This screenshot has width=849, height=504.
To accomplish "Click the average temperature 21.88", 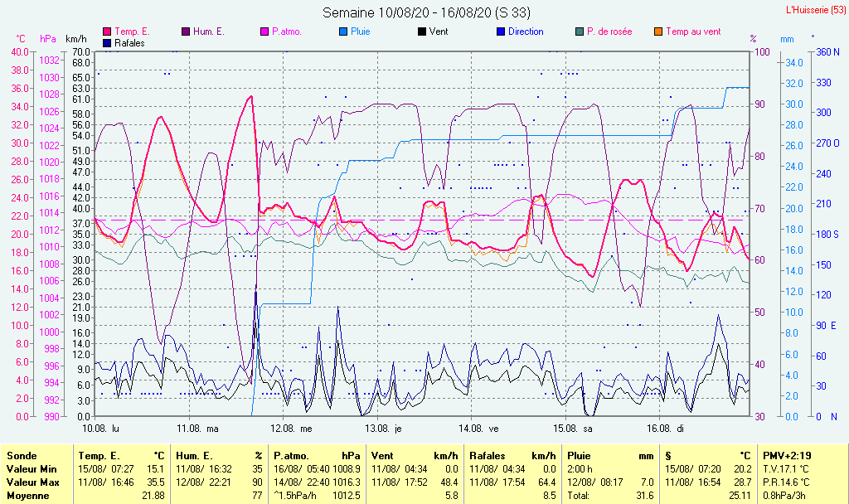I will pos(153,496).
